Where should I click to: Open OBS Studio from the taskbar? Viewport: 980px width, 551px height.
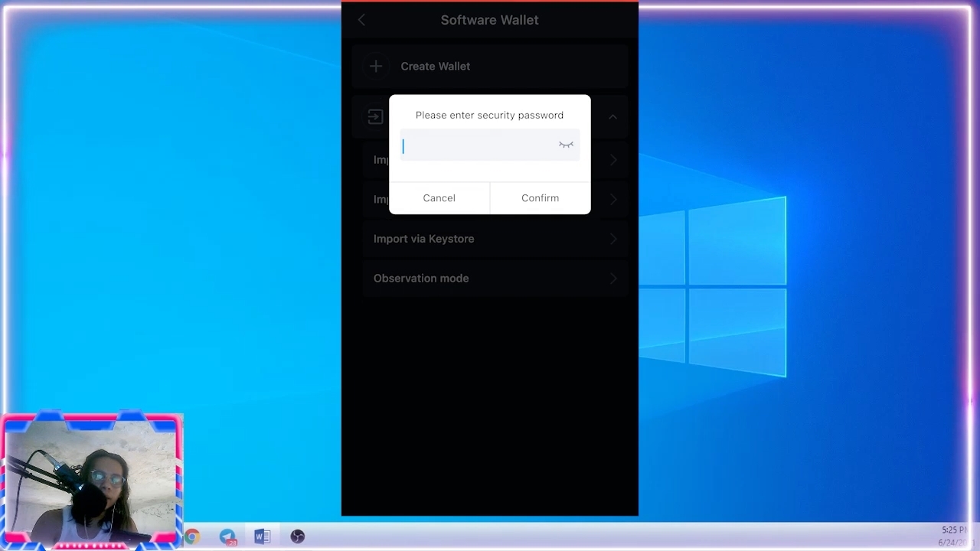coord(297,536)
